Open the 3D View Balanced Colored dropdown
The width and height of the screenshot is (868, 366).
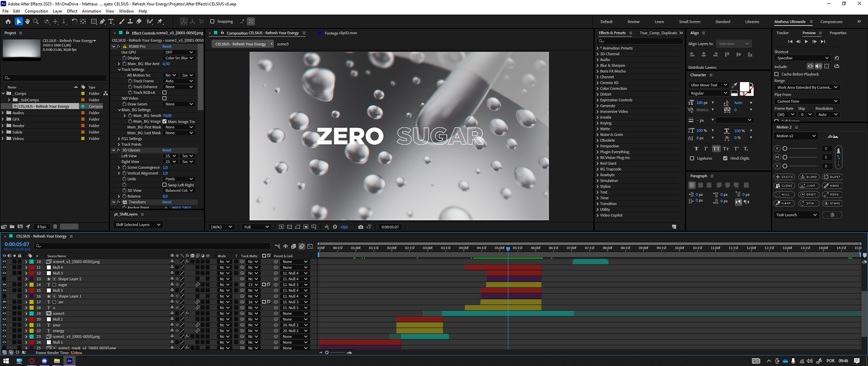point(179,191)
